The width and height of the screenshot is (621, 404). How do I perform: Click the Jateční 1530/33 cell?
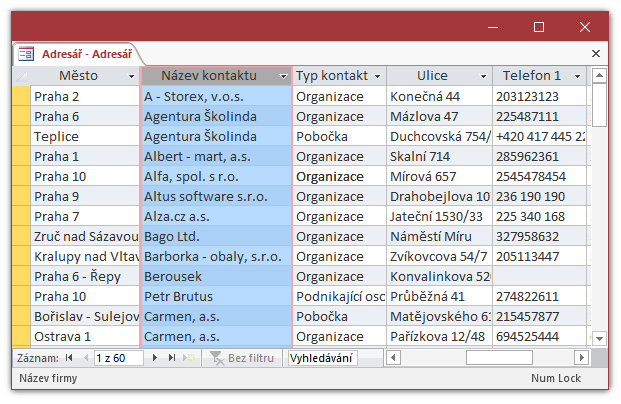click(440, 216)
